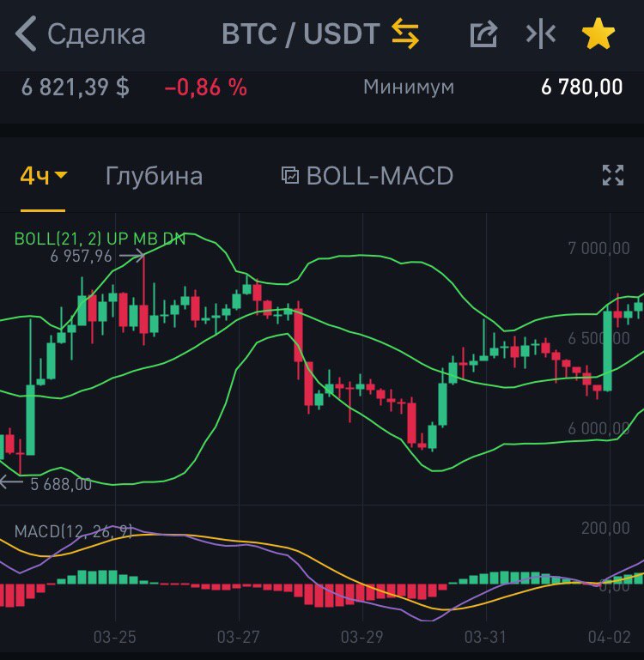Click the 6 000,00 price axis label
This screenshot has height=660, width=644.
click(599, 428)
